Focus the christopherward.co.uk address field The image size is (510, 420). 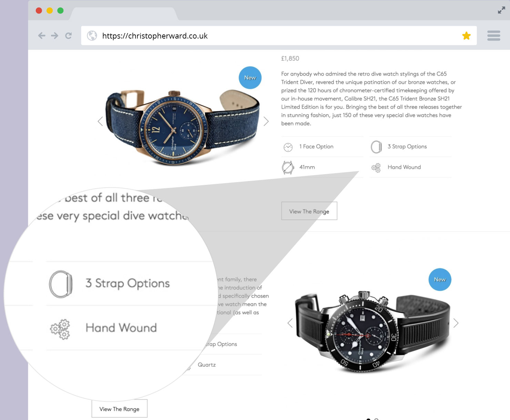tap(279, 36)
